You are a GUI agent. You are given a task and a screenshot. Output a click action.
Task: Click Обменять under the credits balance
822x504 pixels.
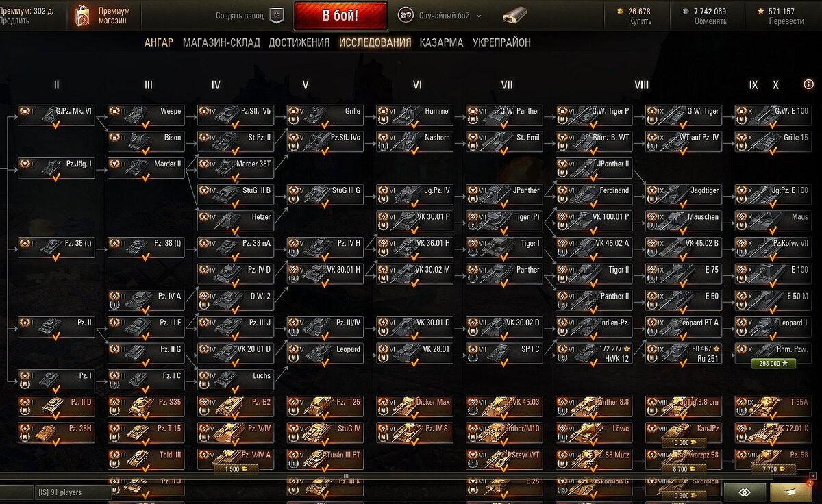click(710, 21)
